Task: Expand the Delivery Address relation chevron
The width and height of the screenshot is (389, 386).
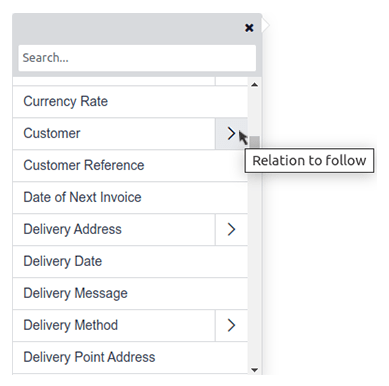Action: click(231, 229)
